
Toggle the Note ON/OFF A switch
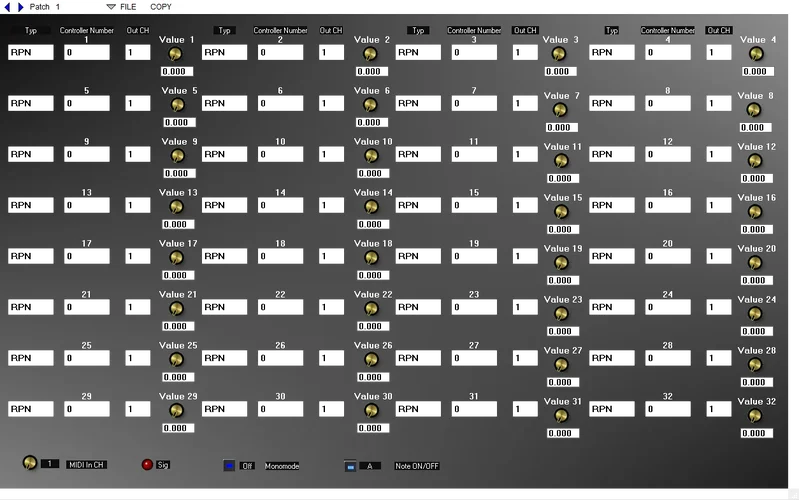pyautogui.click(x=350, y=466)
